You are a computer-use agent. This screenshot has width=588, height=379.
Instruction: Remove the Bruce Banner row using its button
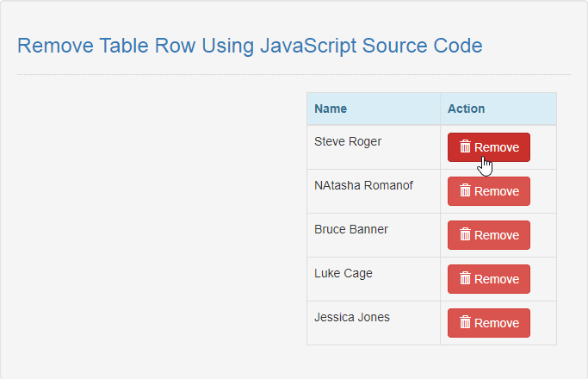click(489, 235)
